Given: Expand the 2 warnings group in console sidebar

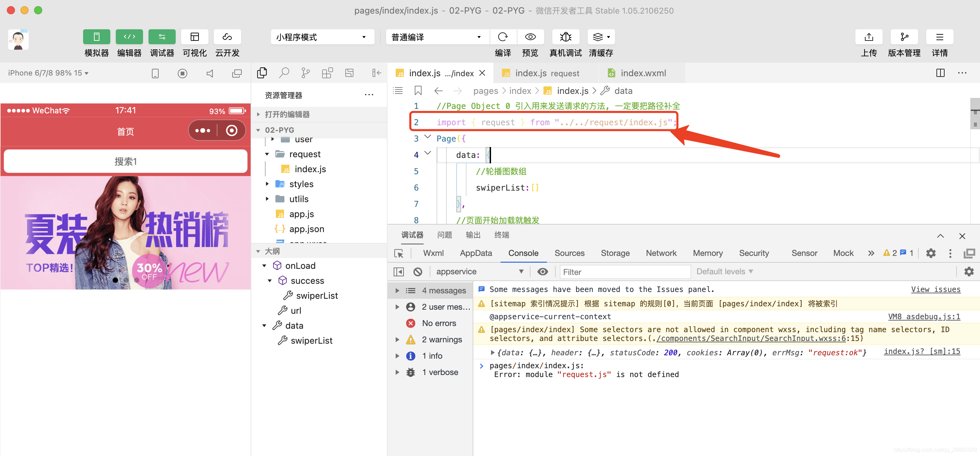Looking at the screenshot, I should 398,339.
